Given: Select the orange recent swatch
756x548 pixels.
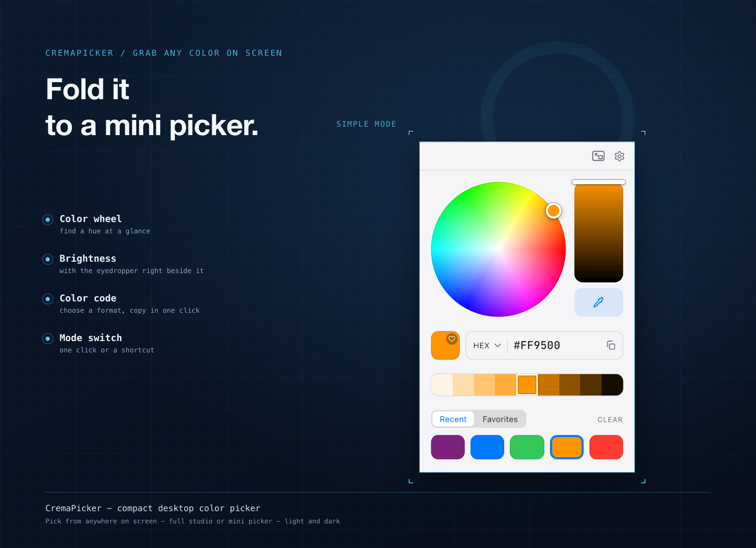Looking at the screenshot, I should click(x=567, y=447).
